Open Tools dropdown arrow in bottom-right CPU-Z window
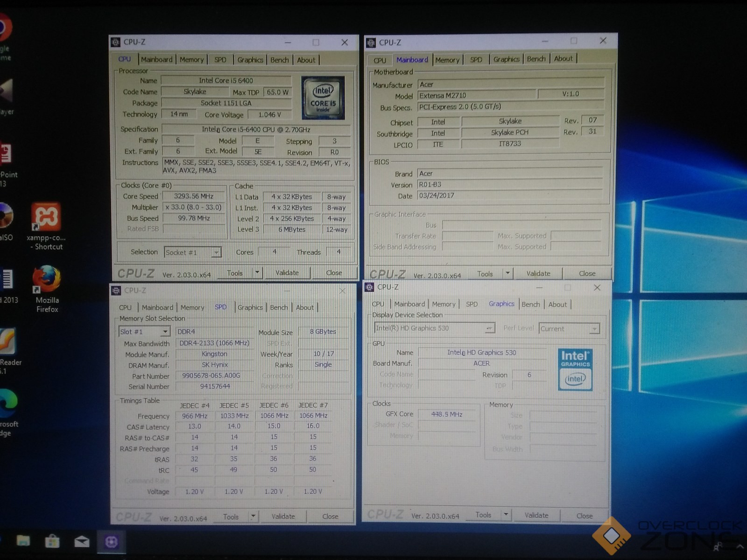The image size is (747, 560). pyautogui.click(x=506, y=515)
